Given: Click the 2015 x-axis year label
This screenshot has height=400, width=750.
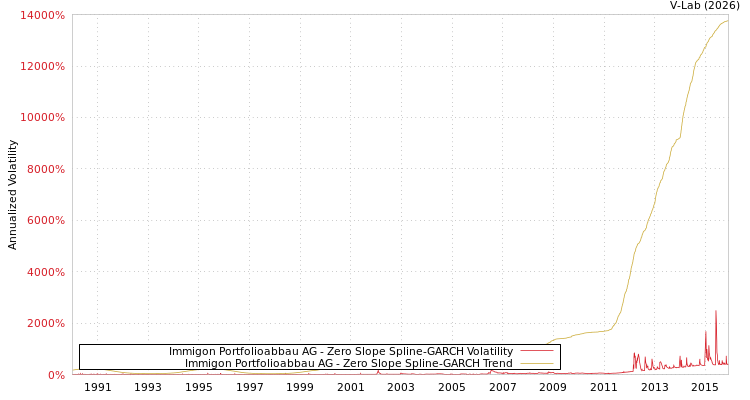Looking at the screenshot, I should pyautogui.click(x=705, y=387).
